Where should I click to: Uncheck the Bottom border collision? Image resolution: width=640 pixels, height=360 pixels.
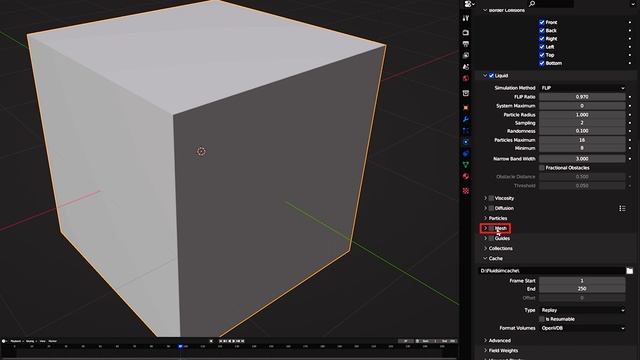(x=542, y=63)
